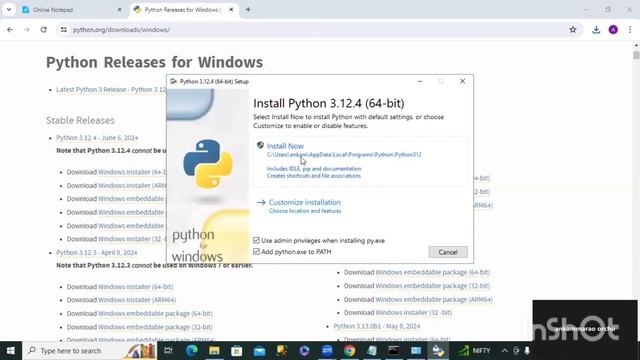The image size is (640, 360).
Task: Open Chrome three-dot menu
Action: point(630,29)
